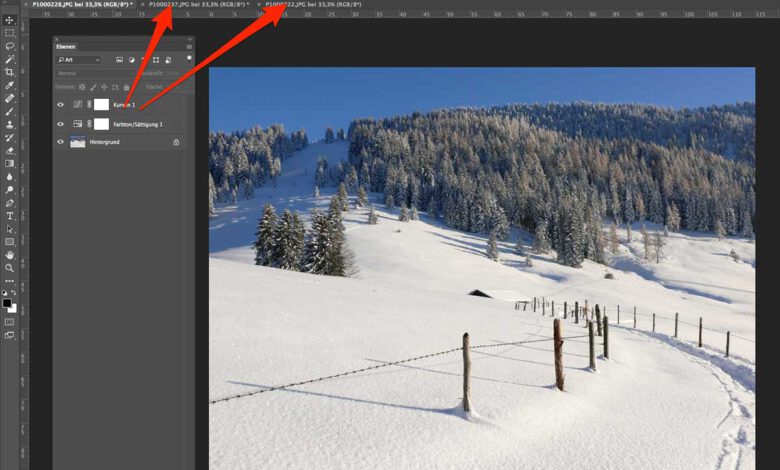Lock all layer attributes
Image resolution: width=780 pixels, height=470 pixels.
126,87
